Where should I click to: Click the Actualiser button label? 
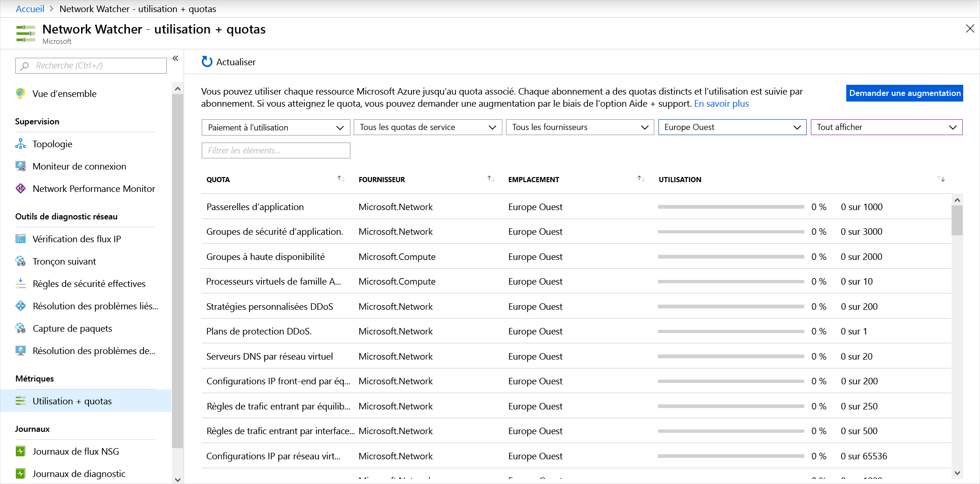[236, 62]
